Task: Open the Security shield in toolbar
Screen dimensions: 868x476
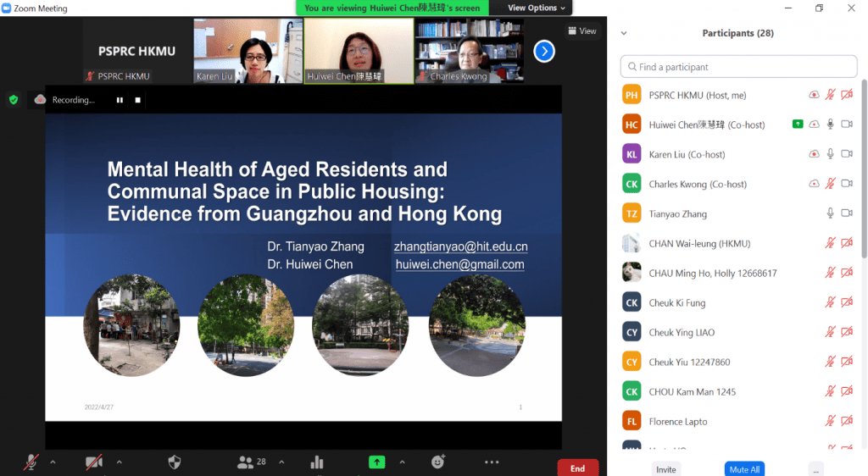Action: pos(175,462)
